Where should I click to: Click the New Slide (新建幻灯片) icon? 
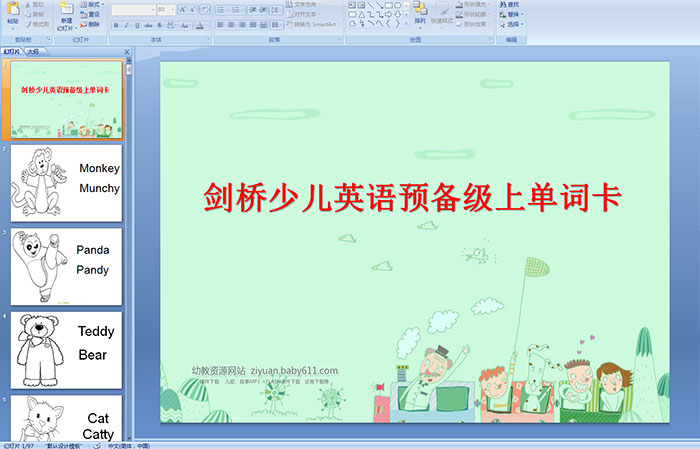pos(67,8)
